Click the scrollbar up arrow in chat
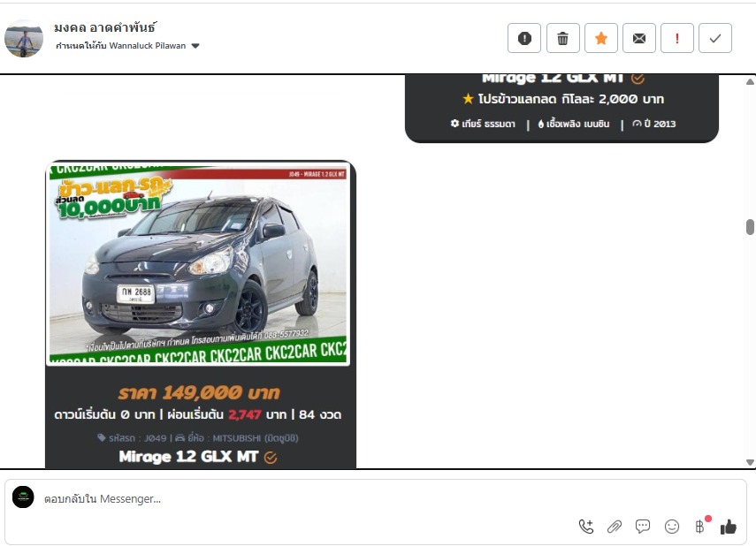Image resolution: width=756 pixels, height=546 pixels. pos(750,82)
